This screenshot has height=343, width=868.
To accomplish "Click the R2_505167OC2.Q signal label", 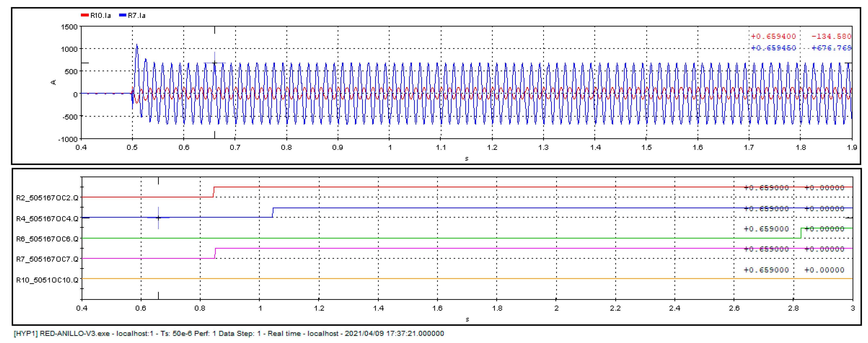I will 47,198.
